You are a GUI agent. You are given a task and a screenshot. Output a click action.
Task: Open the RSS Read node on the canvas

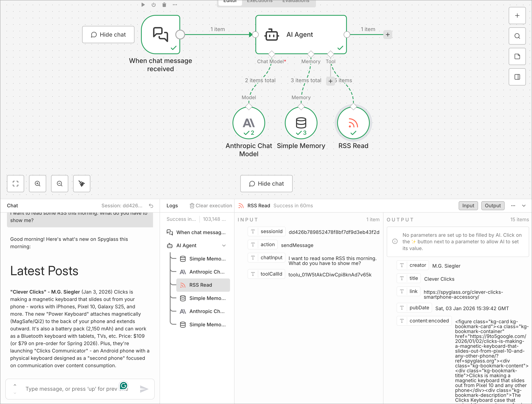(x=353, y=123)
